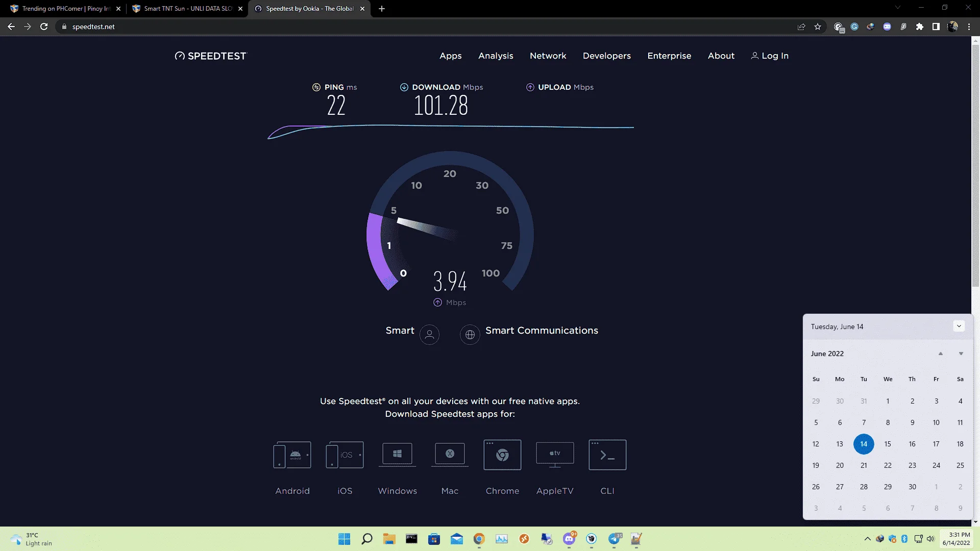980x551 pixels.
Task: Bookmark this page with the star icon
Action: (x=818, y=27)
